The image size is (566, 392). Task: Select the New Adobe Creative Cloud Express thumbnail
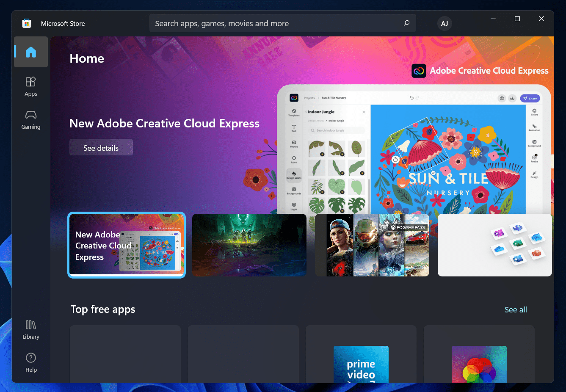tap(127, 245)
